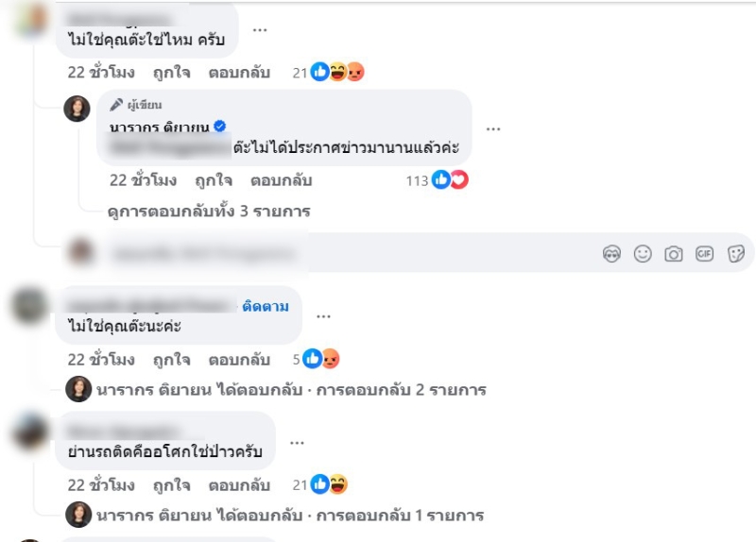This screenshot has width=756, height=542.
Task: Click reaction icons on comment with 5 reactions
Action: (320, 359)
